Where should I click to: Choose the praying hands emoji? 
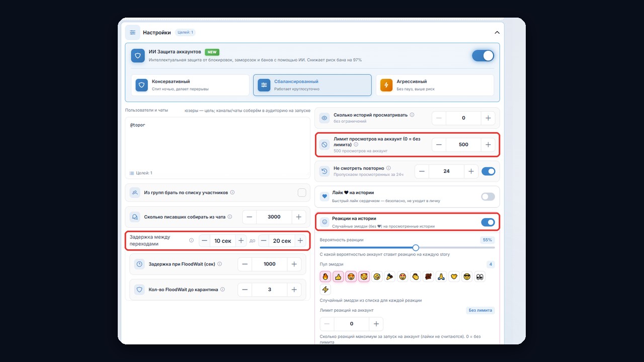click(x=441, y=277)
